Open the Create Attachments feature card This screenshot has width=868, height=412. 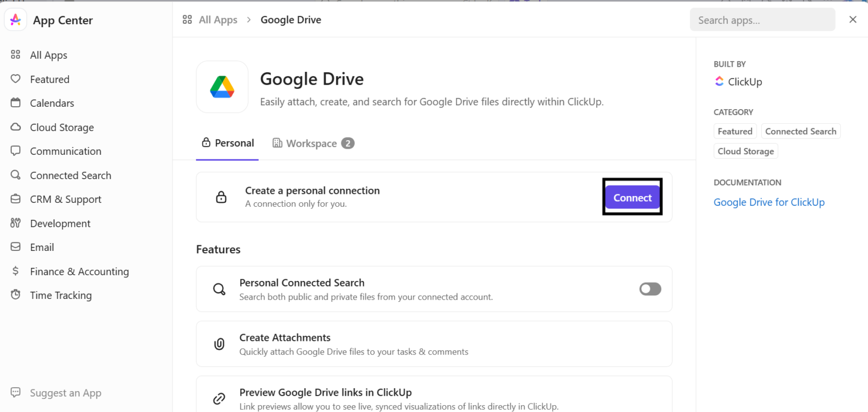(433, 344)
